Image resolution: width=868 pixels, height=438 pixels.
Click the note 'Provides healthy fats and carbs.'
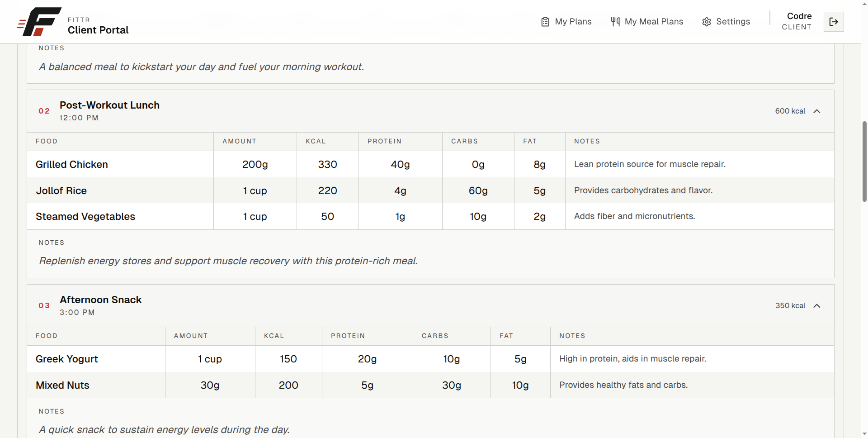click(x=623, y=385)
